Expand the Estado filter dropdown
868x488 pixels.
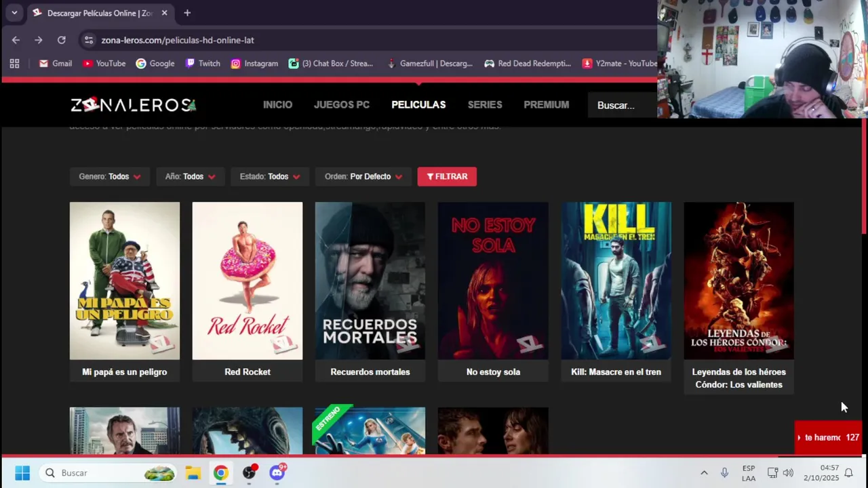tap(270, 177)
